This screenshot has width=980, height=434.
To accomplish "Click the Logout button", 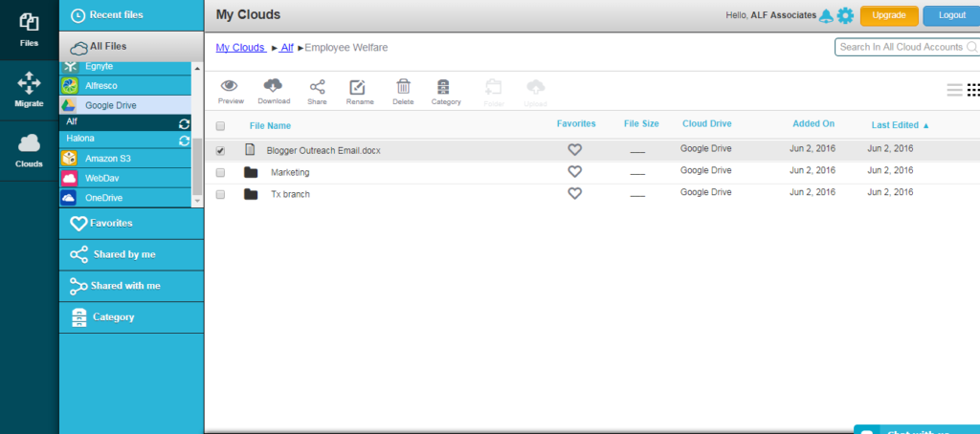I will point(951,15).
